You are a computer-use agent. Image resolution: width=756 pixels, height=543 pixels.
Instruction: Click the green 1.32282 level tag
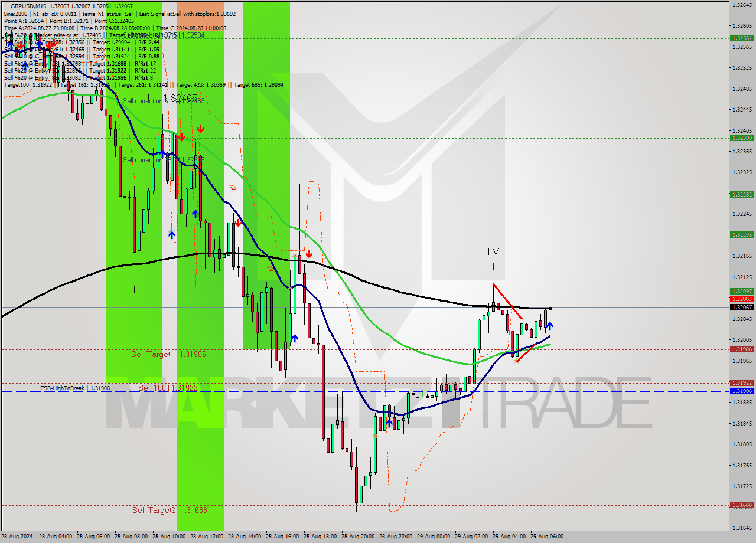pos(742,194)
